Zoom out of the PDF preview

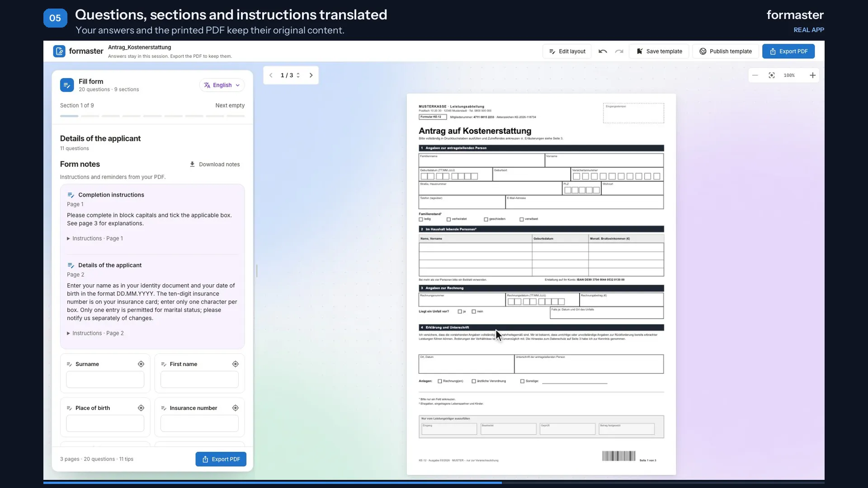click(755, 75)
